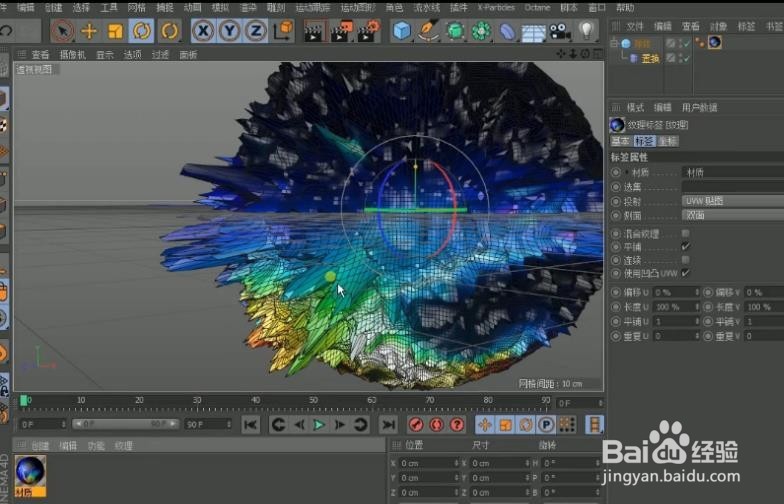Add a floor environment object

(534, 32)
